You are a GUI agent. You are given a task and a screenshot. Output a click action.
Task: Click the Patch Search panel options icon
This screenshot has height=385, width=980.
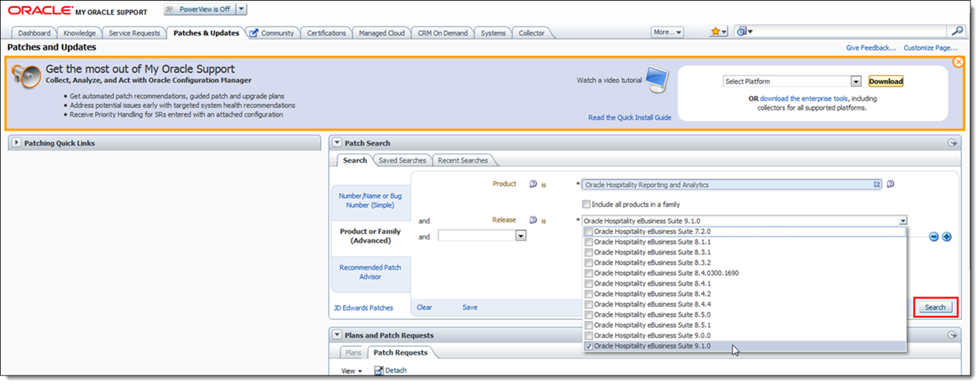pyautogui.click(x=952, y=143)
